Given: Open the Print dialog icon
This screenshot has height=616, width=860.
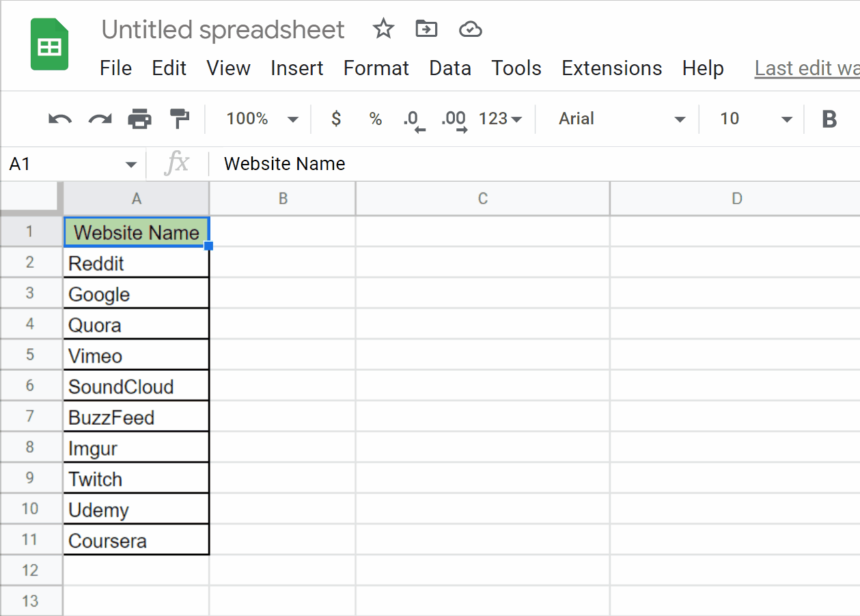Looking at the screenshot, I should pyautogui.click(x=139, y=118).
